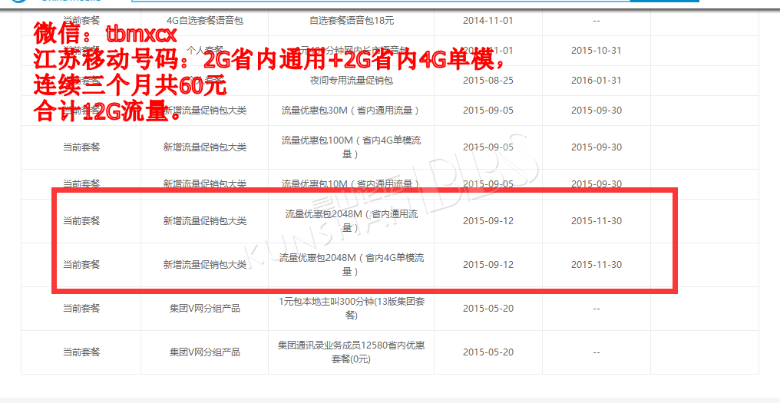Click the start date 2015-08-25
The image size is (780, 403).
488,81
